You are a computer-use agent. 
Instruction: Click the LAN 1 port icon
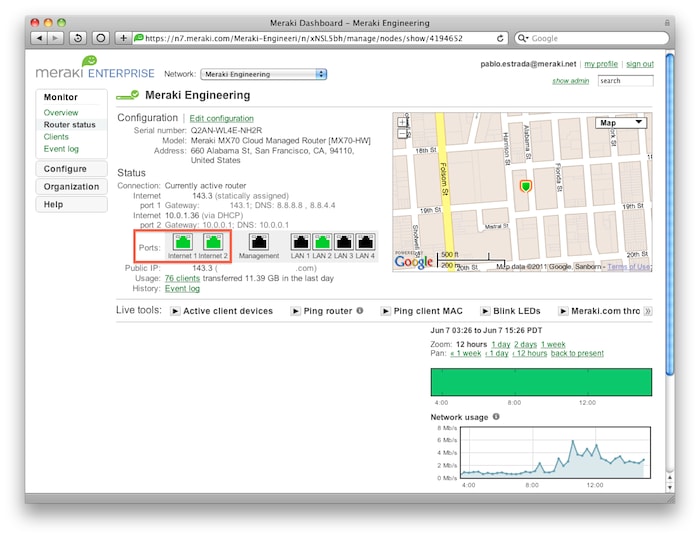(x=300, y=242)
